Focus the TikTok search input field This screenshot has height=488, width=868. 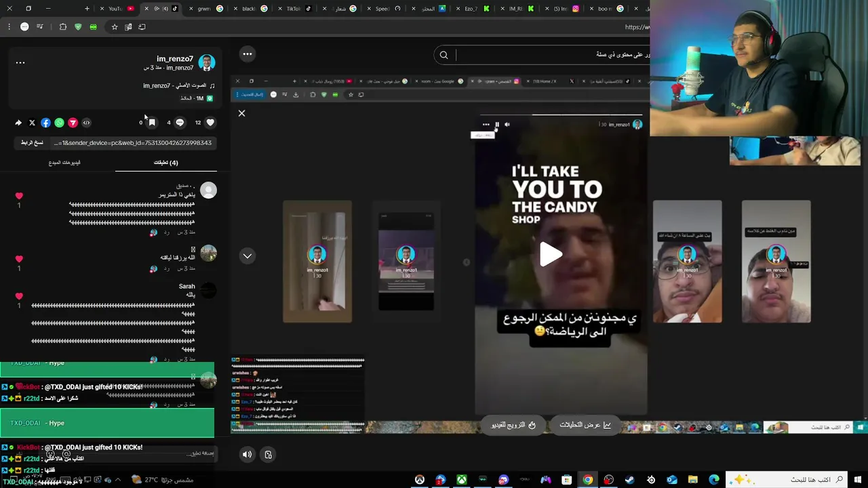point(553,55)
